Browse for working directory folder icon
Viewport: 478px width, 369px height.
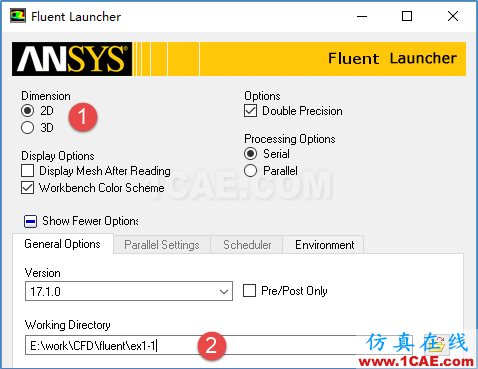(436, 345)
